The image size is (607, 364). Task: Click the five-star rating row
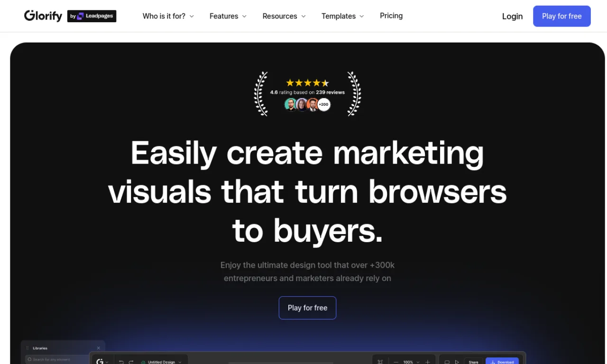coord(307,83)
